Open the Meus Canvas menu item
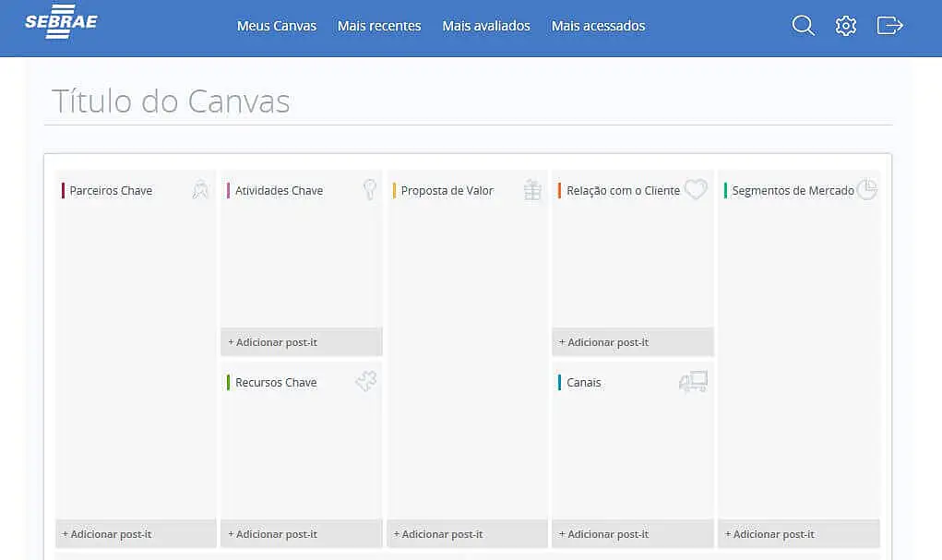The height and width of the screenshot is (560, 942). pos(276,26)
